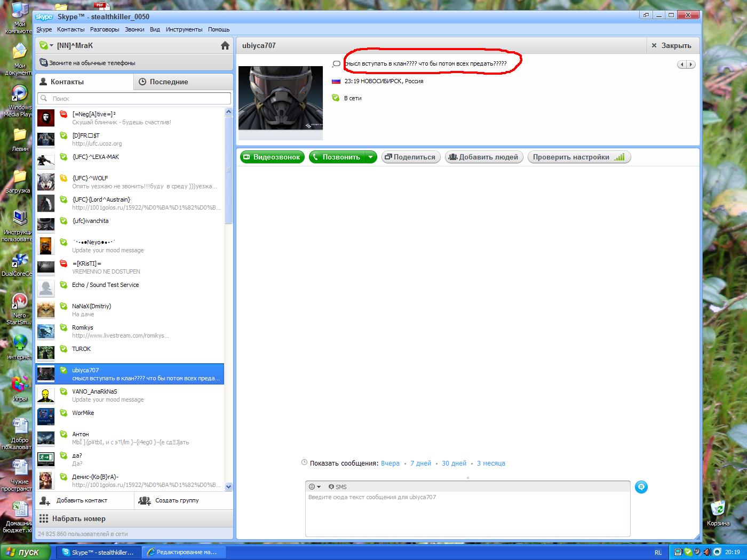747x560 pixels.
Task: Open the Windows пуск start button
Action: (26, 552)
